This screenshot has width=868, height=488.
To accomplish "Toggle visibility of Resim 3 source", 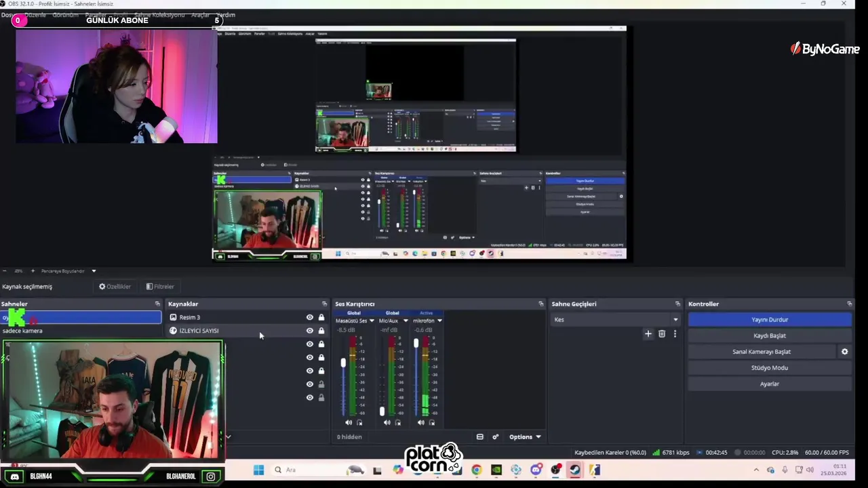I will coord(310,317).
